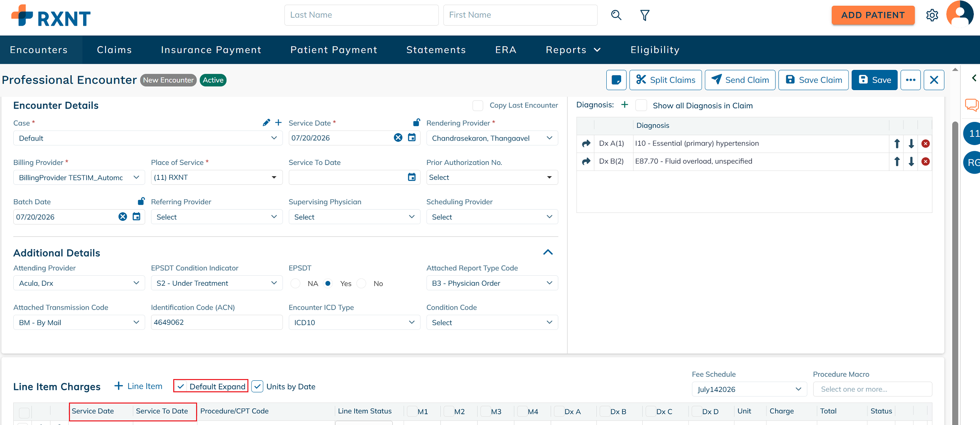Go to the Claims tab
980x425 pixels.
pos(114,50)
